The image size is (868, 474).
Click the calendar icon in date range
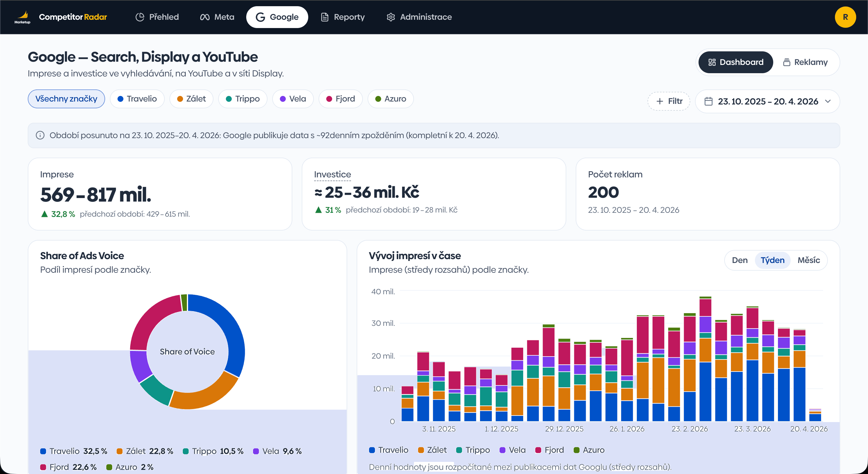click(708, 101)
